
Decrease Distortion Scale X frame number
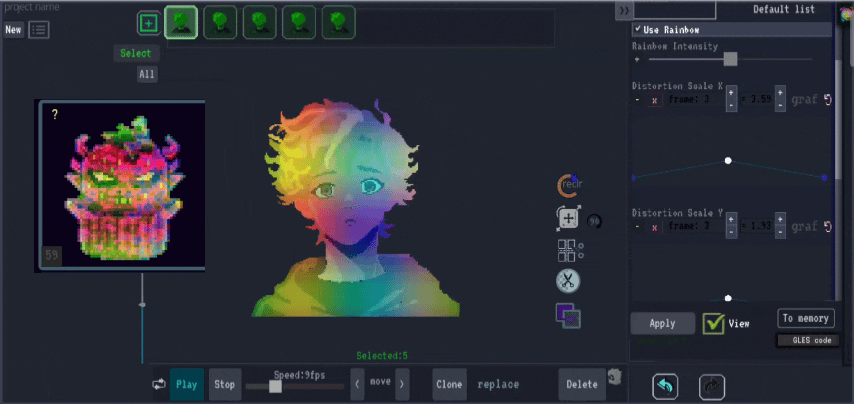[x=731, y=105]
